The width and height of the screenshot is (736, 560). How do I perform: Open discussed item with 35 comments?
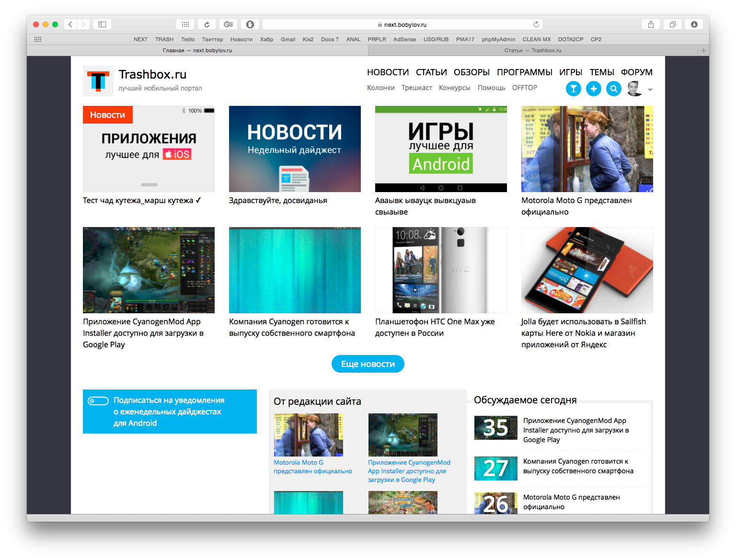pos(496,428)
